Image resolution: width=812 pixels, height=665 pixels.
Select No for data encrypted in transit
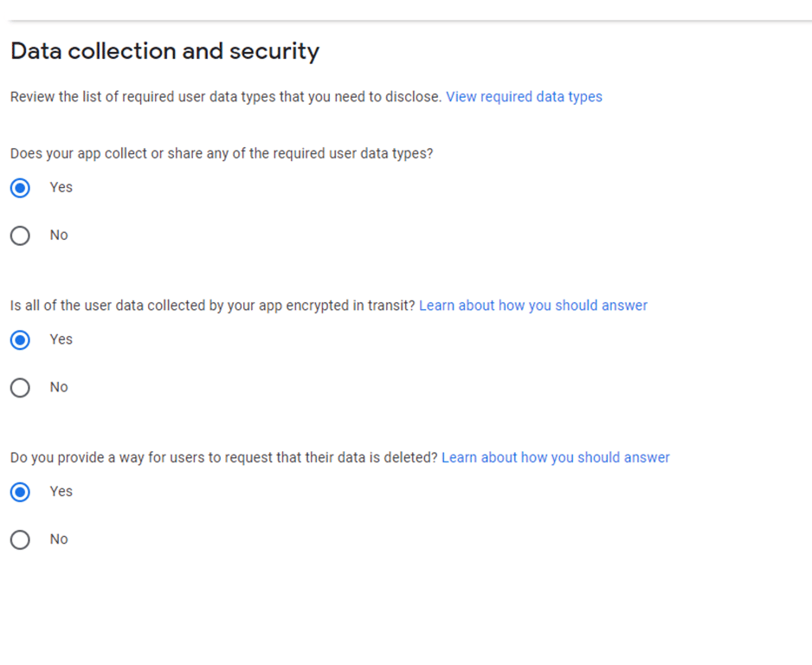[x=19, y=387]
